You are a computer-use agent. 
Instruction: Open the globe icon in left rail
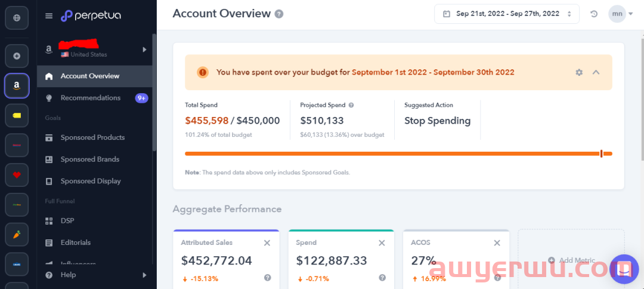tap(17, 17)
